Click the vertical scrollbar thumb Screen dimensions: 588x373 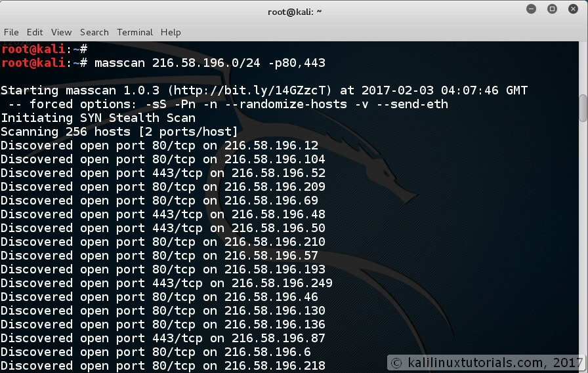[x=583, y=108]
